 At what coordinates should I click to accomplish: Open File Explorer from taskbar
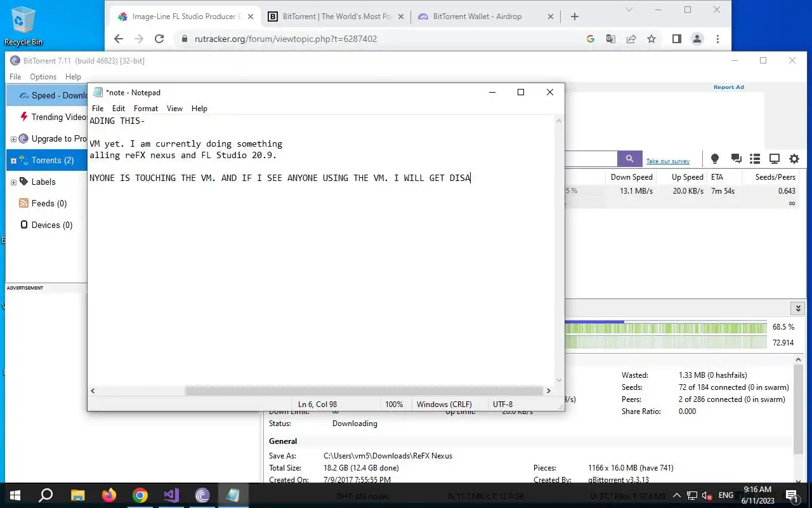pos(77,495)
